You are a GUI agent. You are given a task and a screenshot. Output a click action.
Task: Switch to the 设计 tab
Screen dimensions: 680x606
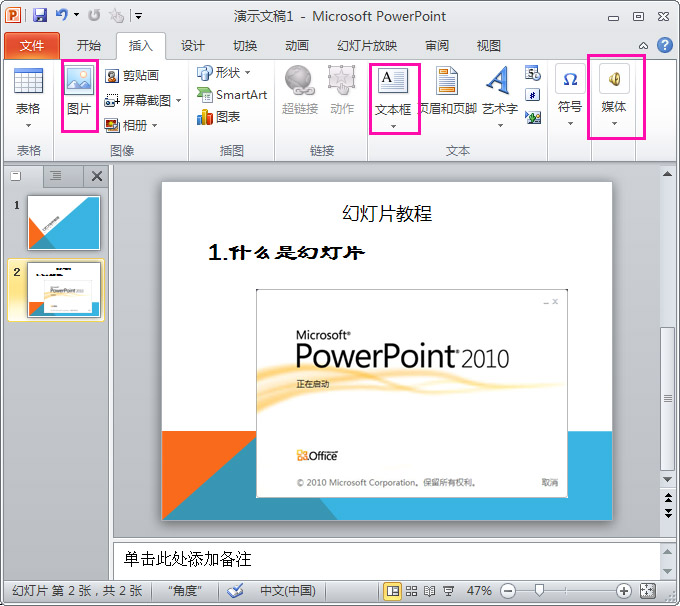tap(193, 46)
